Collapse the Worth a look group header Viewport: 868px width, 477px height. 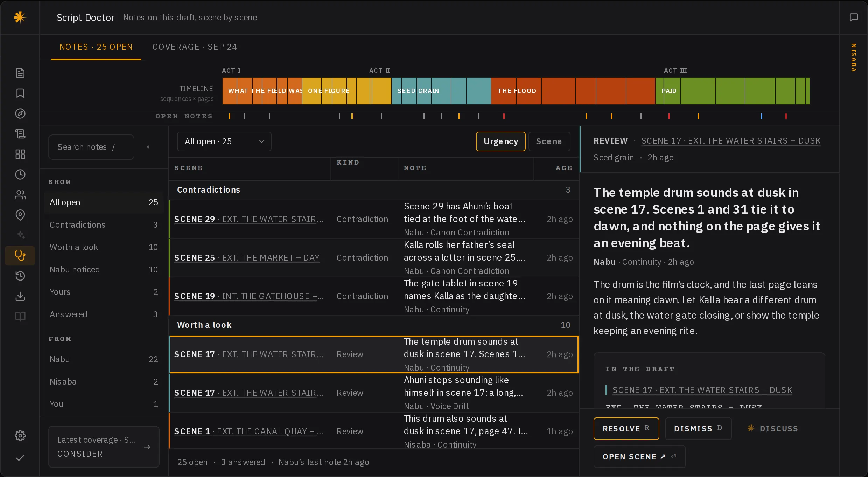374,325
